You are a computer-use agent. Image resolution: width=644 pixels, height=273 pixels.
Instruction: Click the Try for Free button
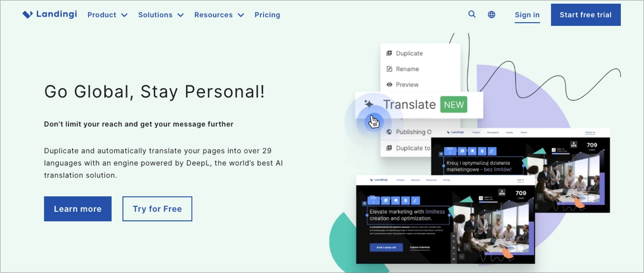coord(157,209)
